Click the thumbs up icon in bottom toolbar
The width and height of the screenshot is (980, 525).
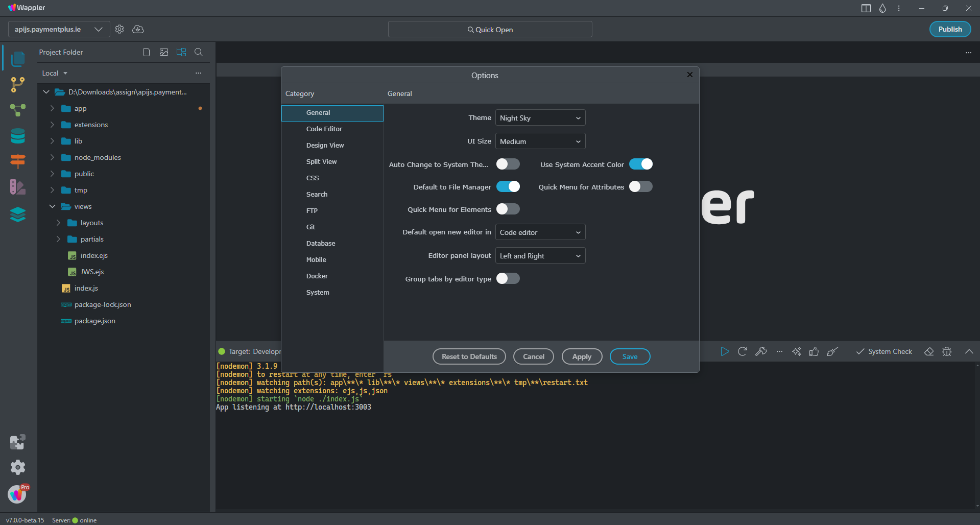pyautogui.click(x=814, y=351)
